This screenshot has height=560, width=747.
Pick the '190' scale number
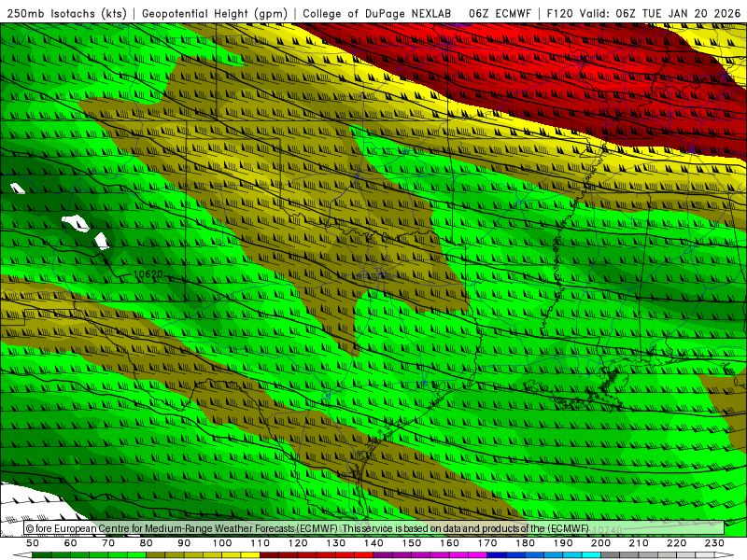[563, 543]
